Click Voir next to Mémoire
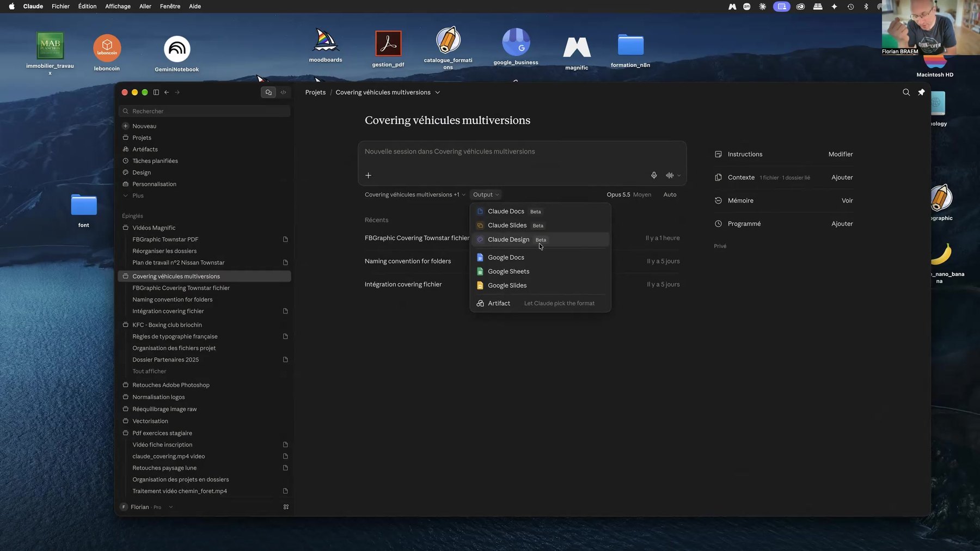 [x=847, y=201]
